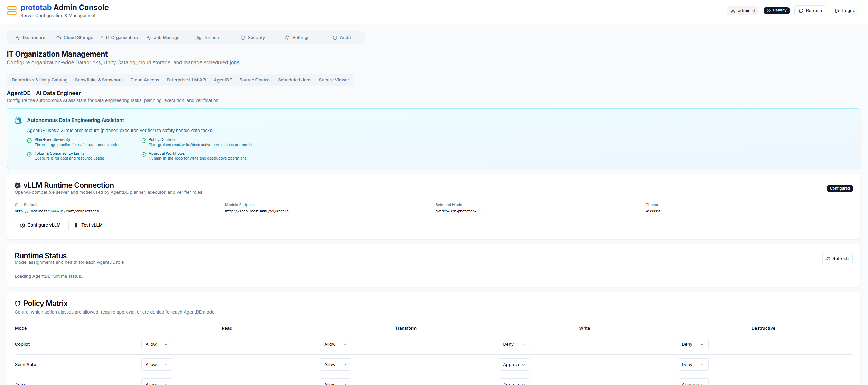Click the Policy Controls checkmark icon
This screenshot has width=868, height=385.
pos(144,141)
